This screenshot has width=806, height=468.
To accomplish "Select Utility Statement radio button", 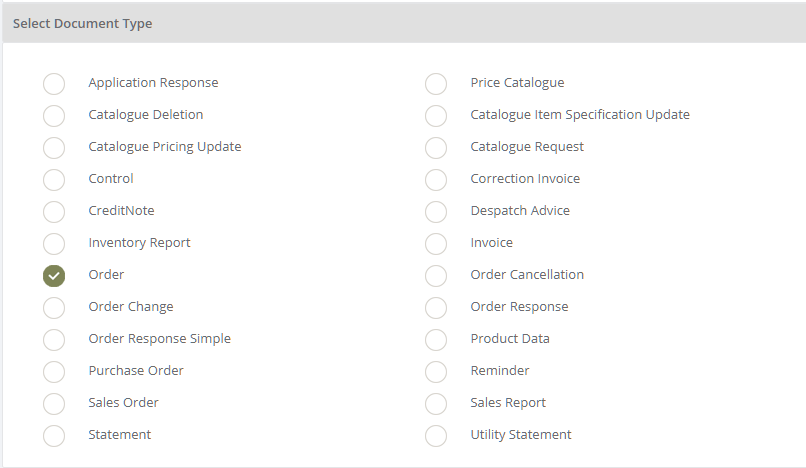I will [436, 436].
